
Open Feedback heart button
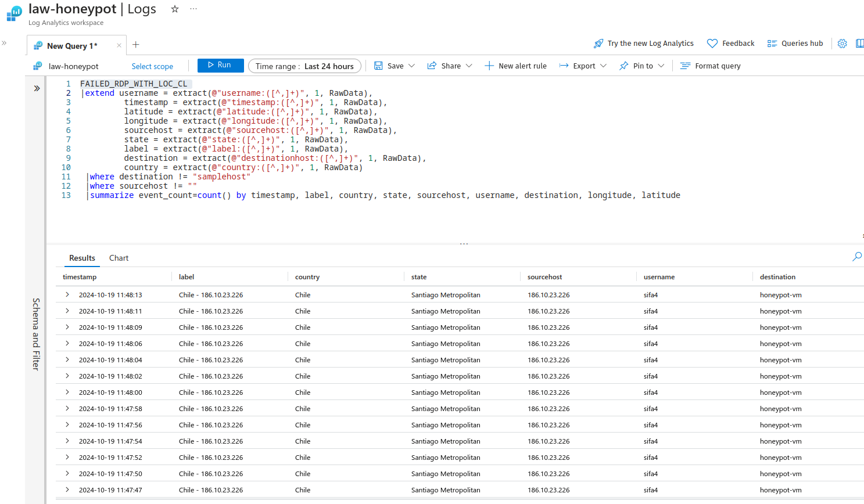point(730,44)
